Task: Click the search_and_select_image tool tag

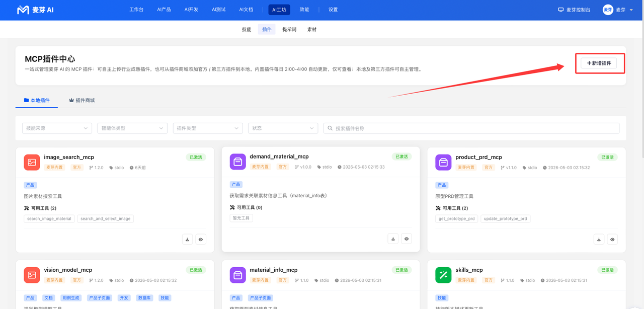Action: 106,219
